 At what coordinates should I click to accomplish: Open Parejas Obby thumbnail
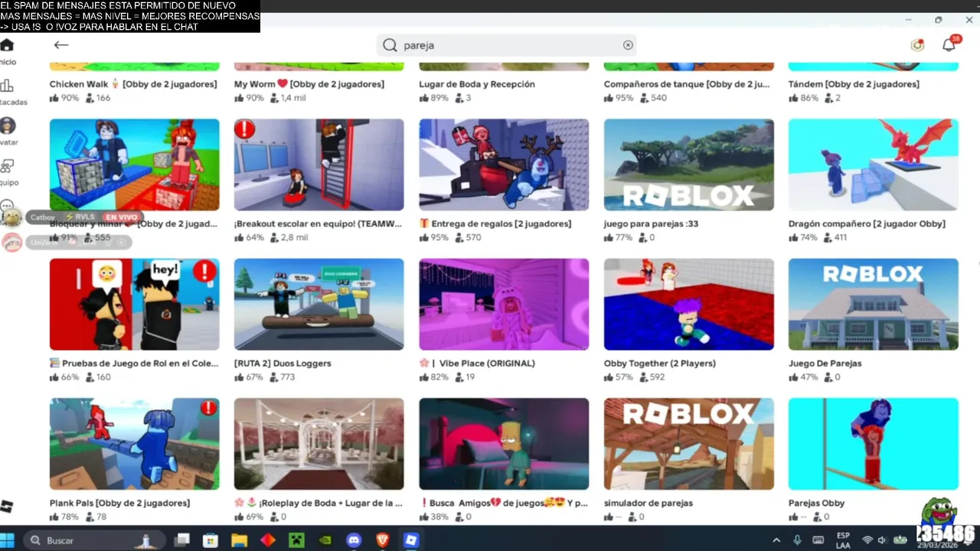pyautogui.click(x=874, y=444)
